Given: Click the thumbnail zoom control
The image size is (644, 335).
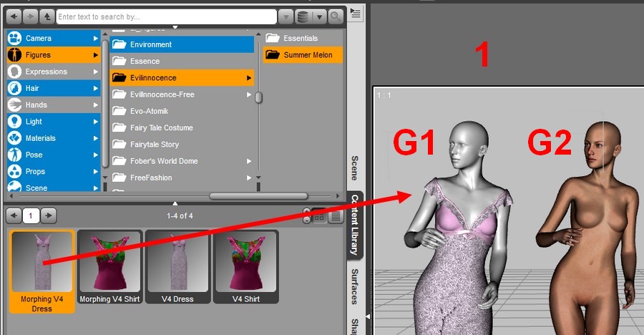Looking at the screenshot, I should point(307,216).
